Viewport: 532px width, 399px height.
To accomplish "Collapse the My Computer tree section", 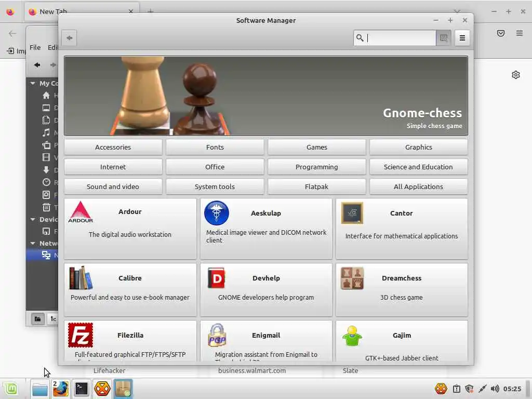I will click(33, 83).
